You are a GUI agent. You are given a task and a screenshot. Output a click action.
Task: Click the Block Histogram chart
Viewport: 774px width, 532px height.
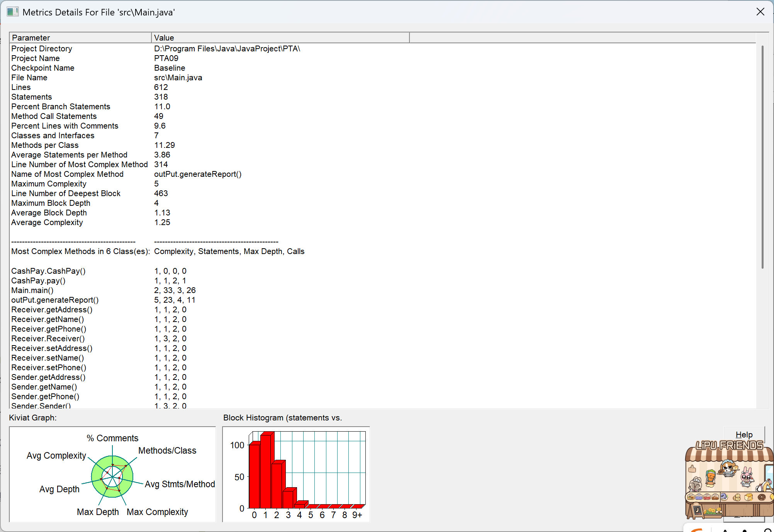pos(296,474)
